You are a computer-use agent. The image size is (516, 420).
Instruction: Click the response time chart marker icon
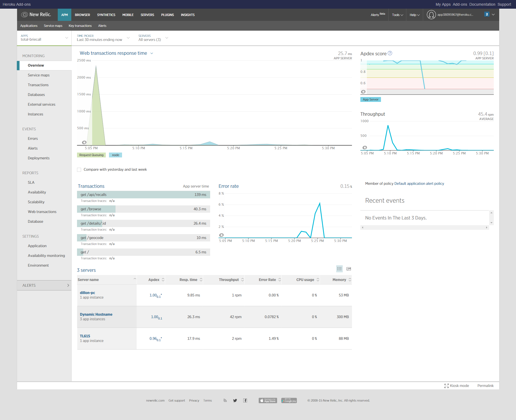coord(84,142)
